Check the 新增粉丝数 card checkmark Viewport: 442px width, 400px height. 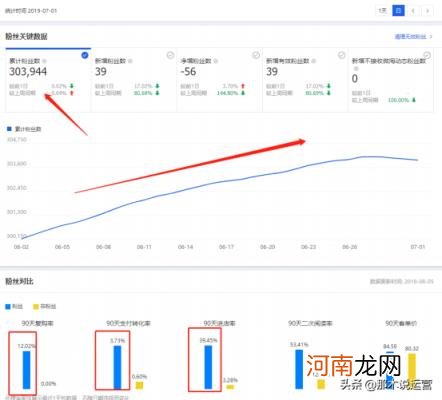(170, 55)
